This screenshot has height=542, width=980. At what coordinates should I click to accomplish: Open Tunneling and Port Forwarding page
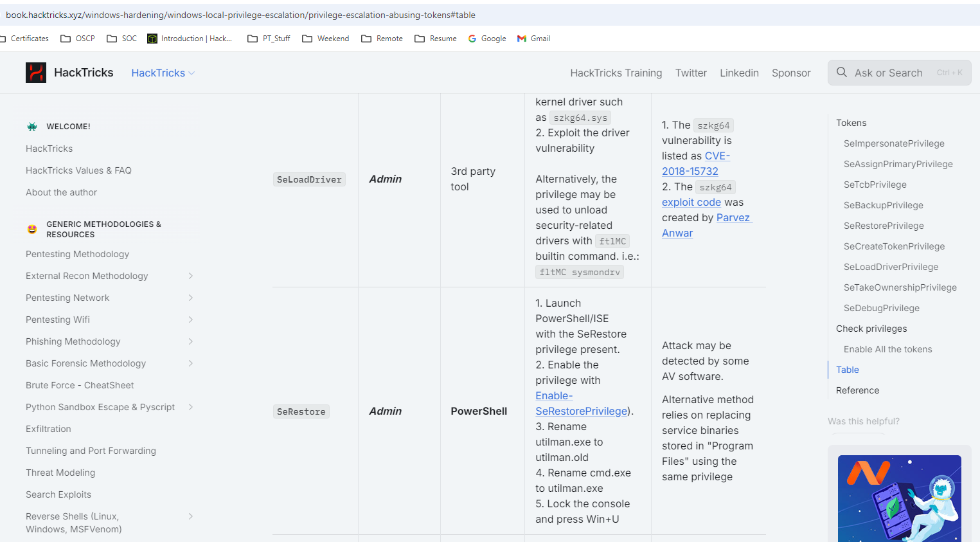coord(91,451)
